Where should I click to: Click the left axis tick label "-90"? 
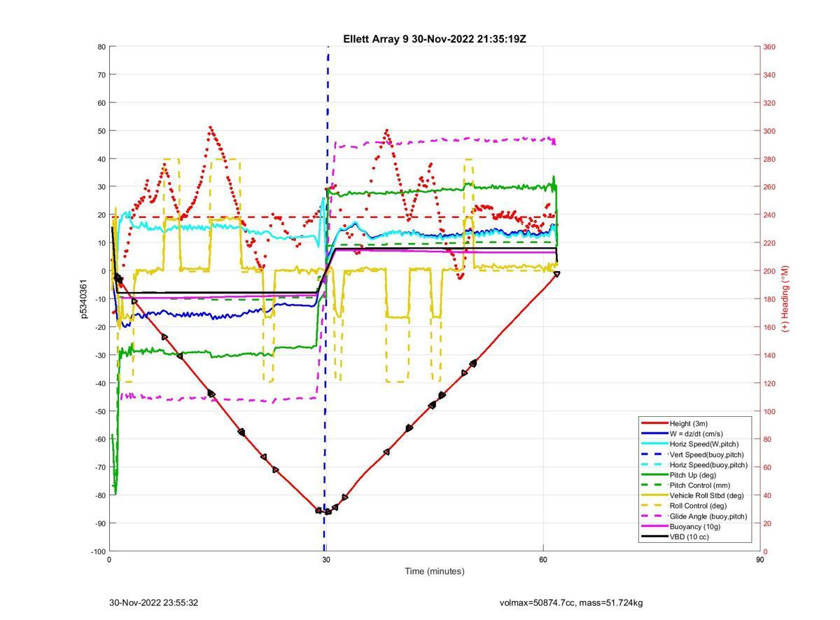click(x=100, y=523)
